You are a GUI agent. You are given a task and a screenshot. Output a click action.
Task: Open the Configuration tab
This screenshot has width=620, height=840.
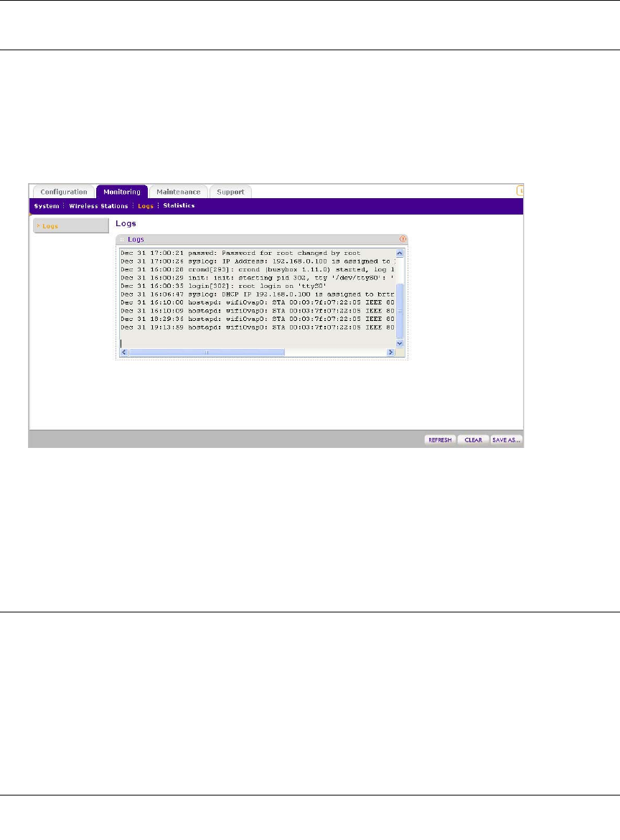point(64,192)
